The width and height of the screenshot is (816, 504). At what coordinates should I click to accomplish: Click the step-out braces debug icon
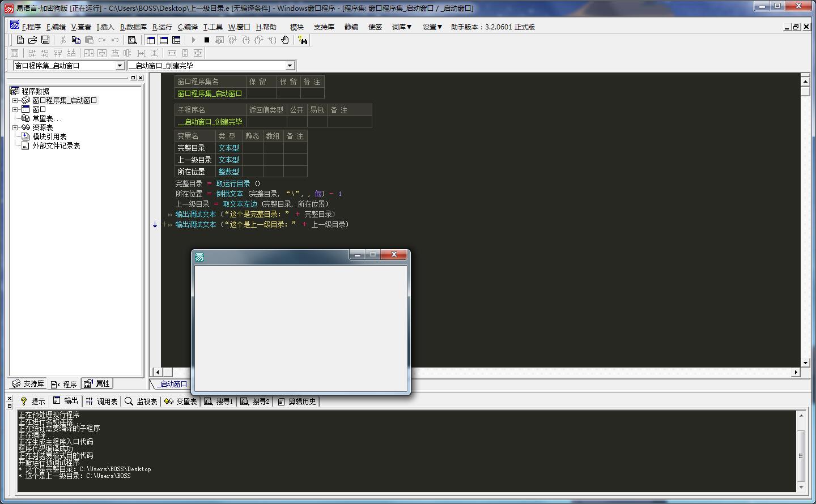(259, 40)
